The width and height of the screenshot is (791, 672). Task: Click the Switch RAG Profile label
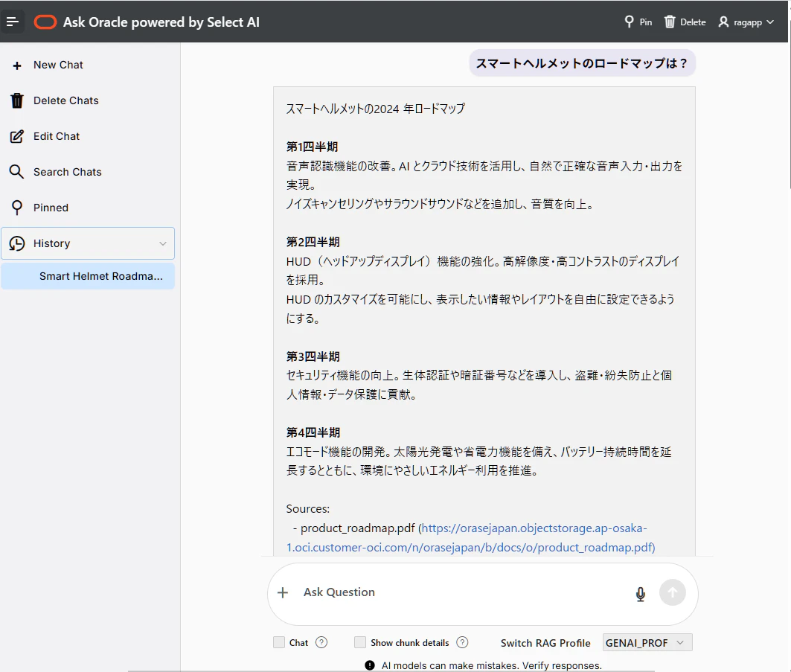click(x=545, y=643)
